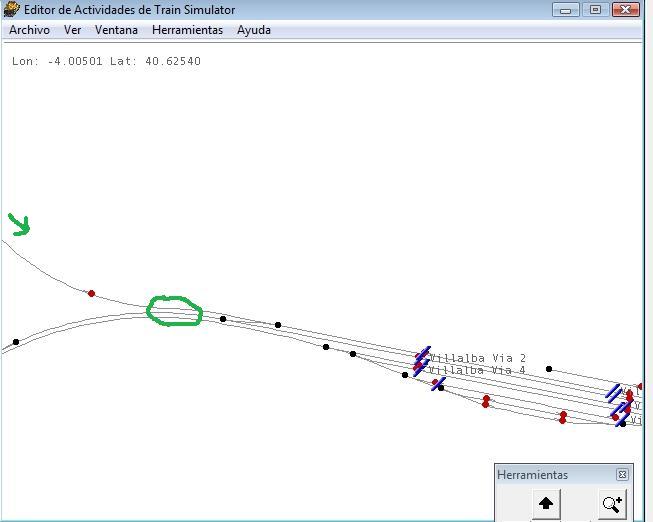Image resolution: width=653 pixels, height=522 pixels.
Task: Open the Ver menu
Action: pyautogui.click(x=73, y=30)
